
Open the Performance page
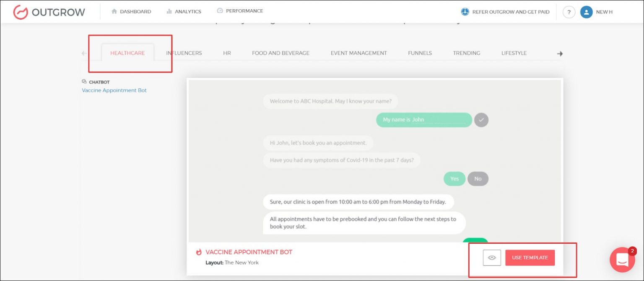point(240,11)
